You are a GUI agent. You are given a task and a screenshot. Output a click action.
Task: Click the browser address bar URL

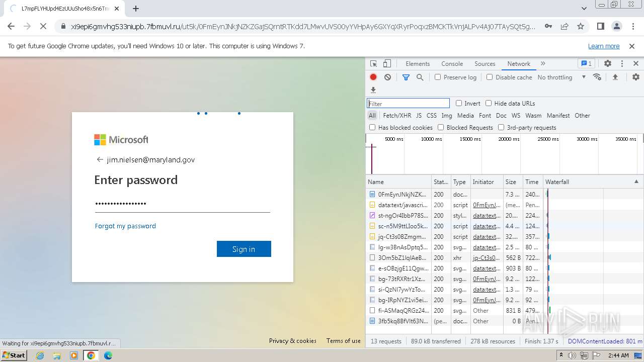tap(303, 27)
